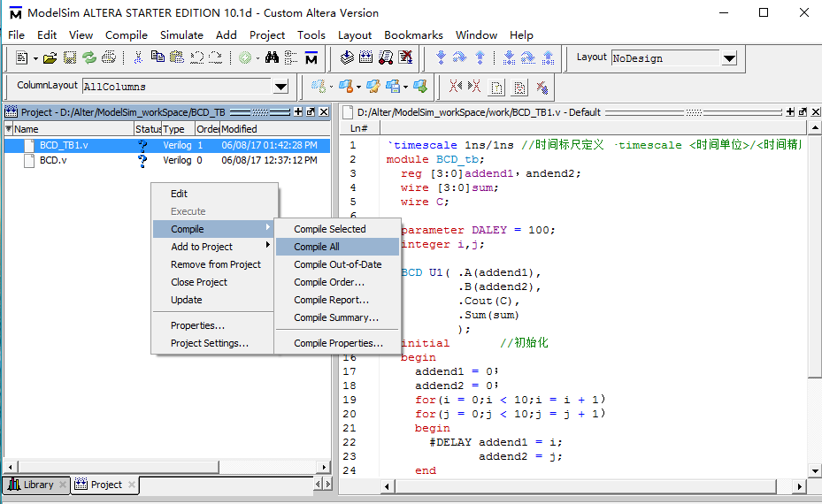The width and height of the screenshot is (822, 504).
Task: Select the BCD_TB1.v file in project list
Action: coord(64,145)
